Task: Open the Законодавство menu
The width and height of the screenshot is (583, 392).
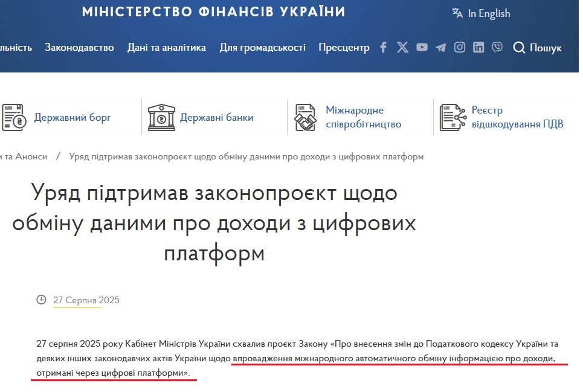Action: [x=79, y=47]
